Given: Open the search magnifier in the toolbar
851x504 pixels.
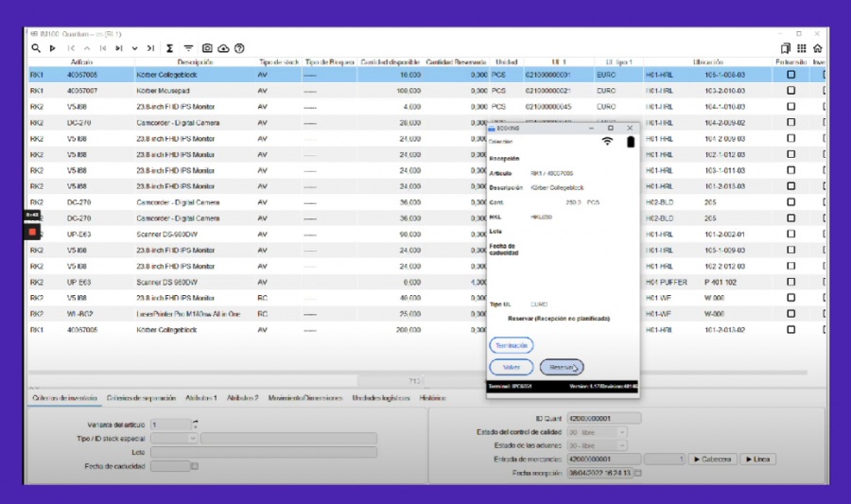Looking at the screenshot, I should click(36, 48).
